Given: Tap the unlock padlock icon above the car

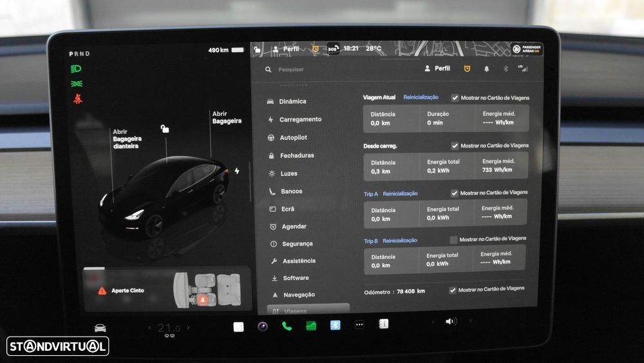Looking at the screenshot, I should coord(165,129).
